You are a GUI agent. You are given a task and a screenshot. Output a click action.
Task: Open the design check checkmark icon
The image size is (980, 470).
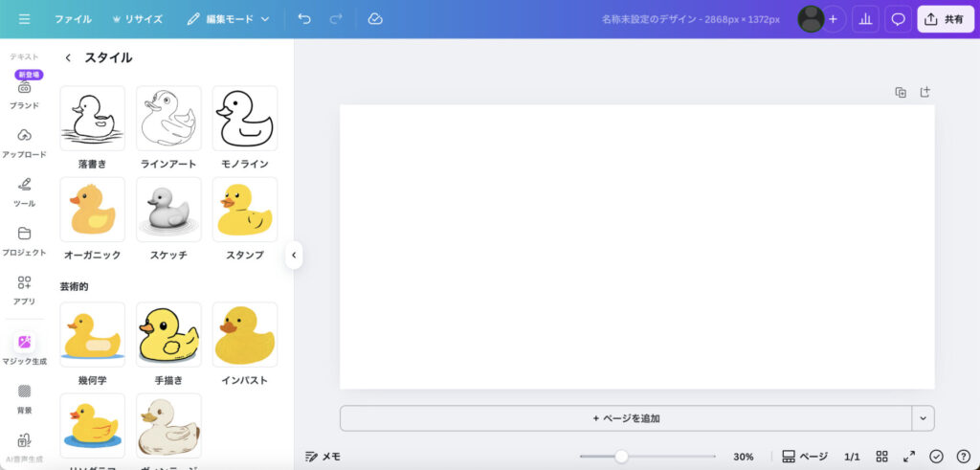tap(936, 457)
